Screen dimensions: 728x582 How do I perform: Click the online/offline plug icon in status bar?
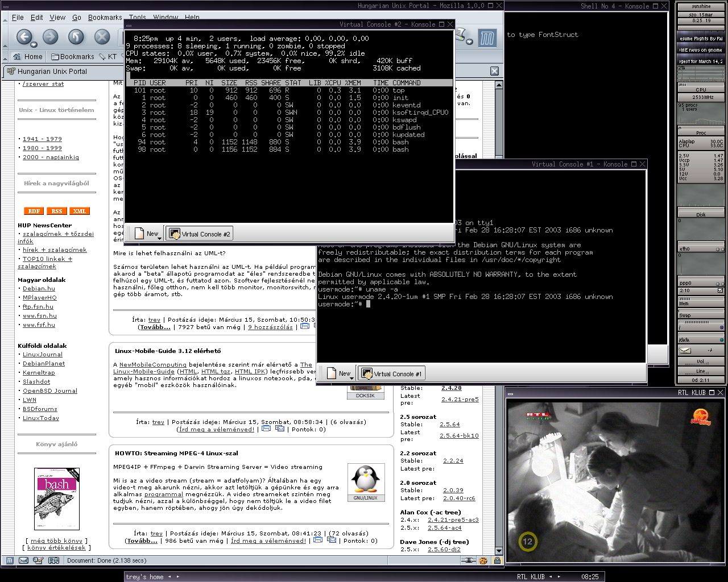[x=469, y=560]
